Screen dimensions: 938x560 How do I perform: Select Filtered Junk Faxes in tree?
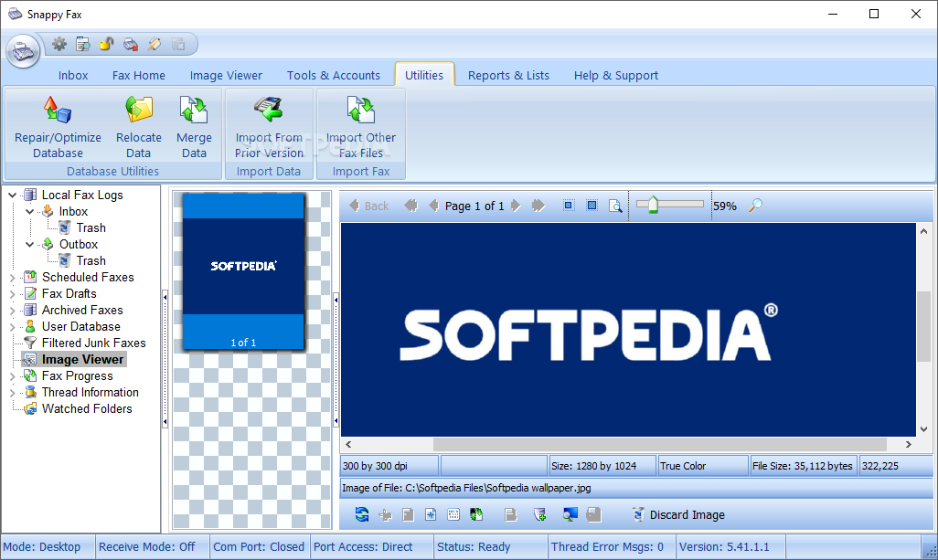(x=94, y=343)
